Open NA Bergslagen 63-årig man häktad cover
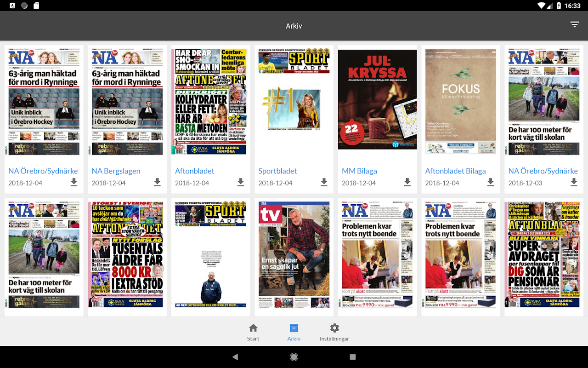The width and height of the screenshot is (588, 368). click(127, 102)
